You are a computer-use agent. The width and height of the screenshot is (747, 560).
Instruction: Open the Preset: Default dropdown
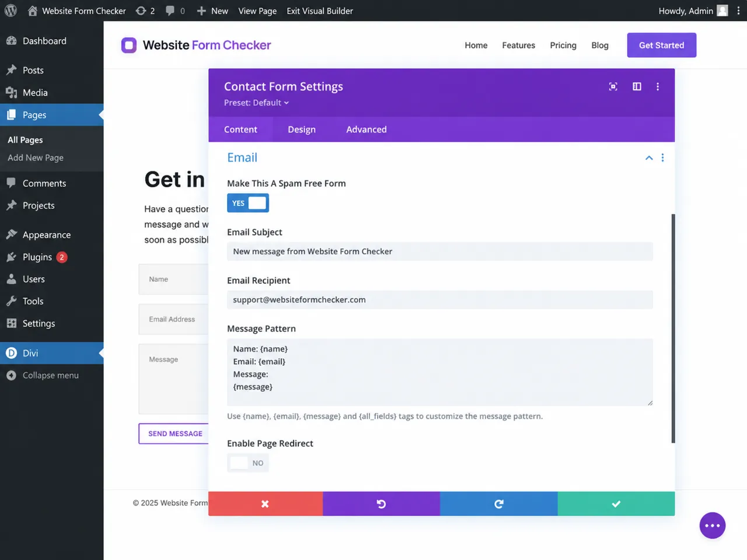click(x=257, y=103)
